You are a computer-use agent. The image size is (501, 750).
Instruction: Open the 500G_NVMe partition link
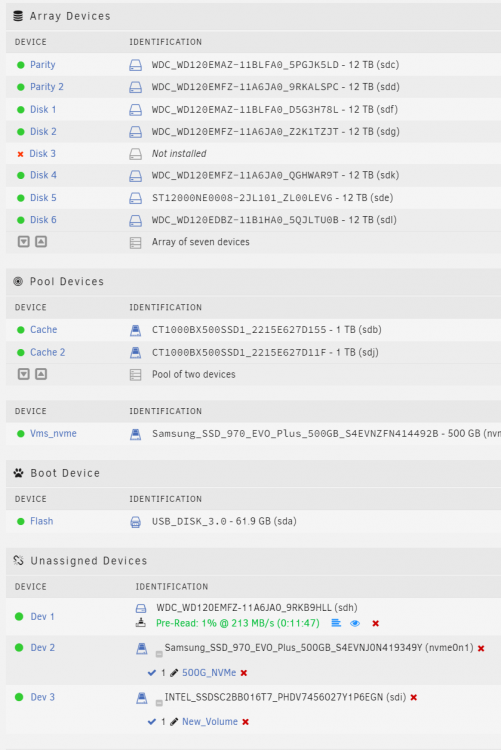tap(209, 673)
